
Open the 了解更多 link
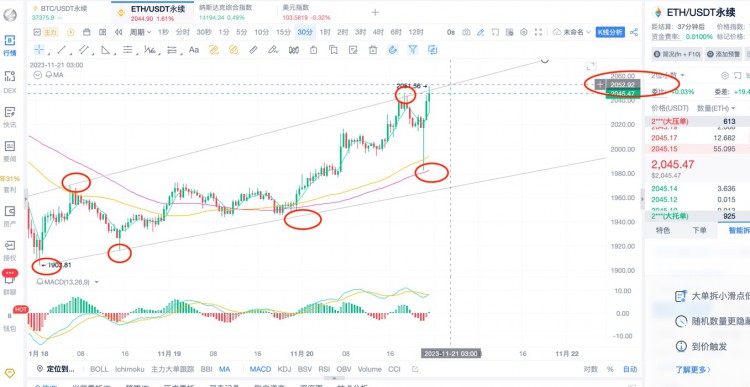[693, 369]
